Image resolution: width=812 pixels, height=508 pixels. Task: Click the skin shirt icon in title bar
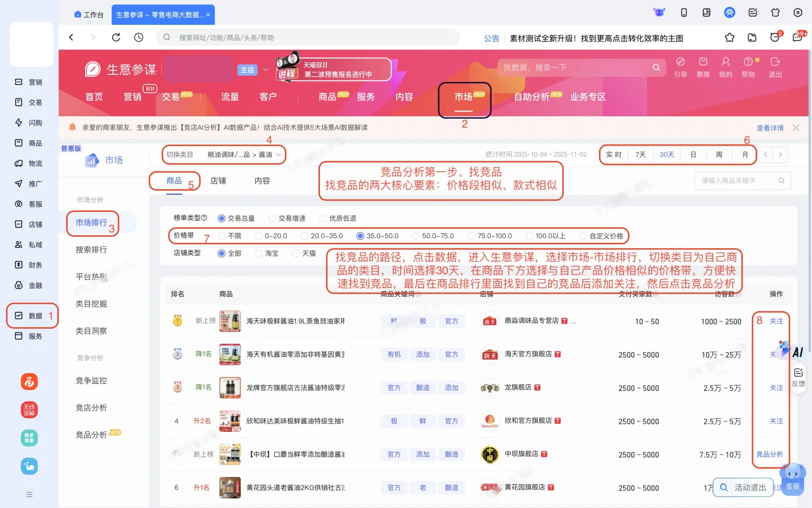[x=775, y=13]
